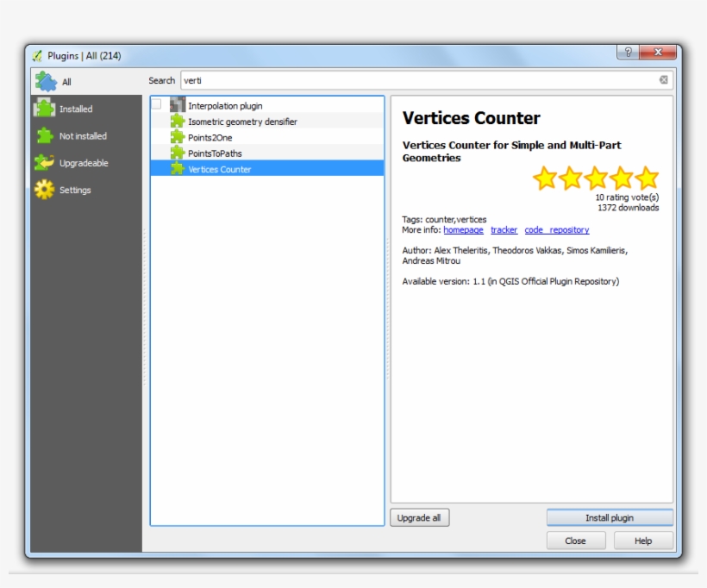Toggle the Interpolation plugin checkbox
707x588 pixels.
pos(156,104)
